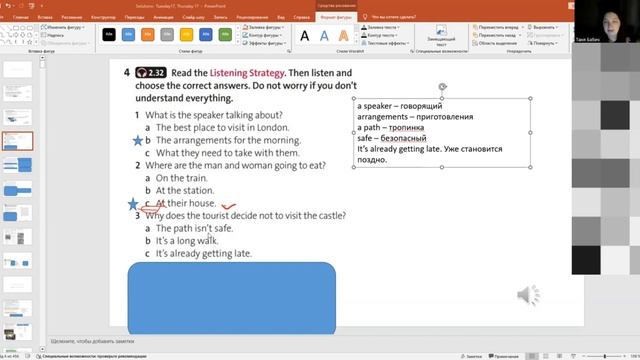Open the Переходы ribbon tab
This screenshot has height=360, width=640.
click(134, 17)
